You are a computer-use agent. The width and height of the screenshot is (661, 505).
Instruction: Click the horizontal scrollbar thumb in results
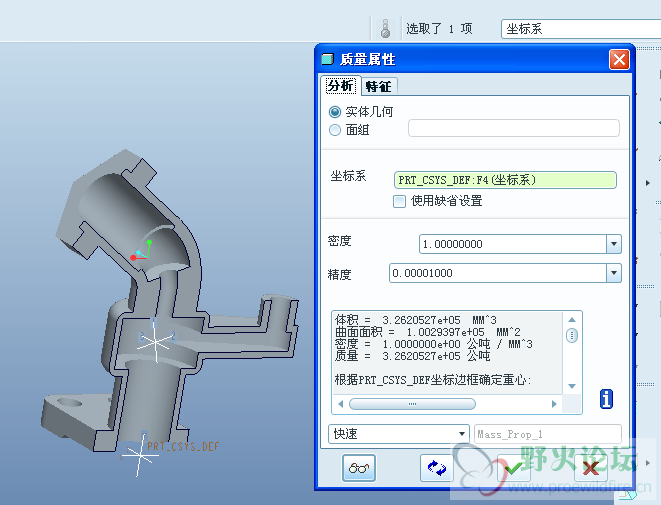(412, 404)
